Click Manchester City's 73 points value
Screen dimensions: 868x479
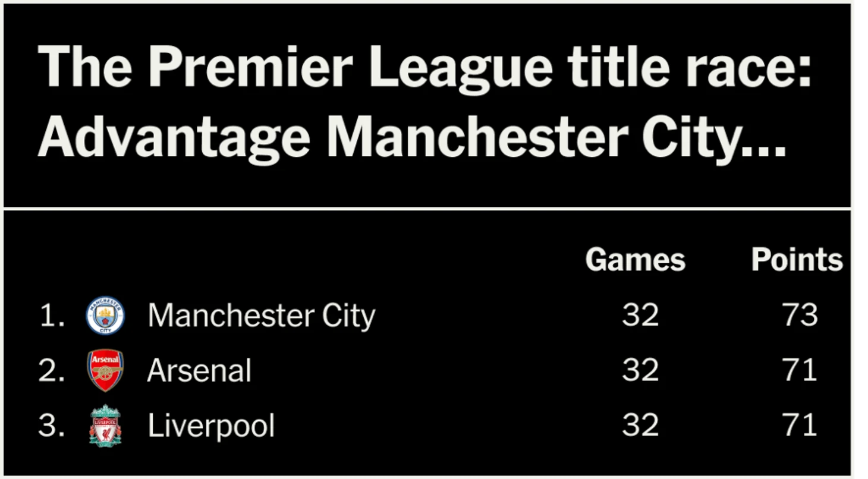coord(800,315)
